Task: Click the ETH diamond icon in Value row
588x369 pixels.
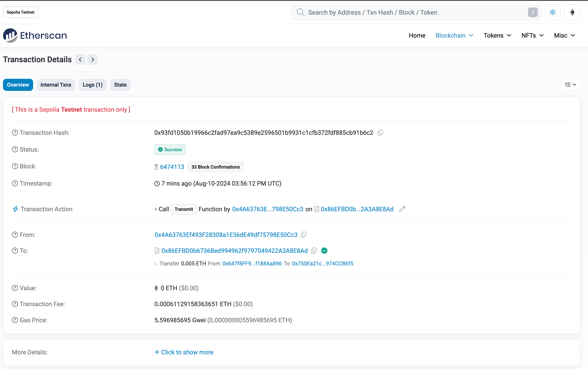Action: (156, 288)
